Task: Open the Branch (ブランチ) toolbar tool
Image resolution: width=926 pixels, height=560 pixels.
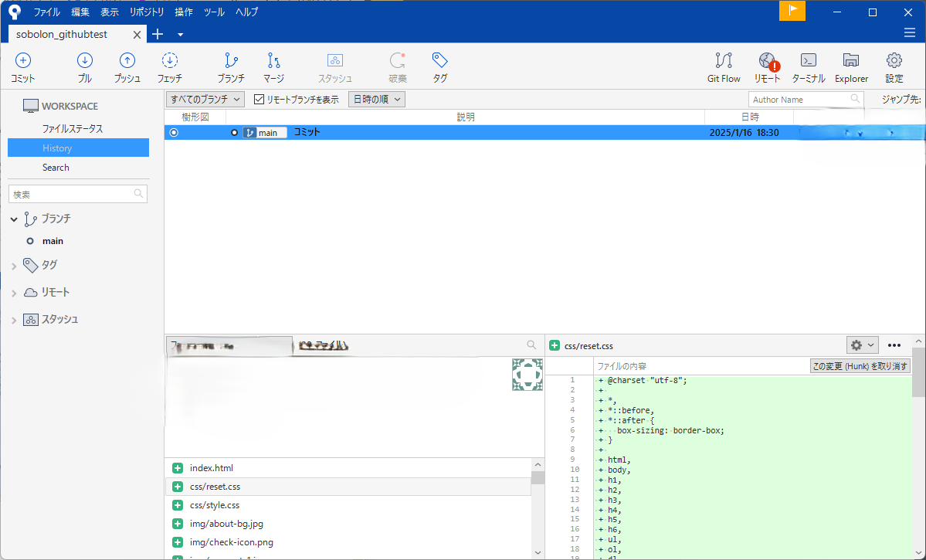Action: click(231, 66)
